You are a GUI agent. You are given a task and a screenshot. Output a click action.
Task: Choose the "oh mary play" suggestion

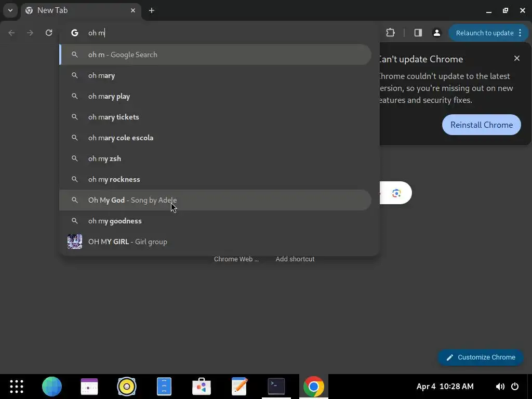[216, 96]
